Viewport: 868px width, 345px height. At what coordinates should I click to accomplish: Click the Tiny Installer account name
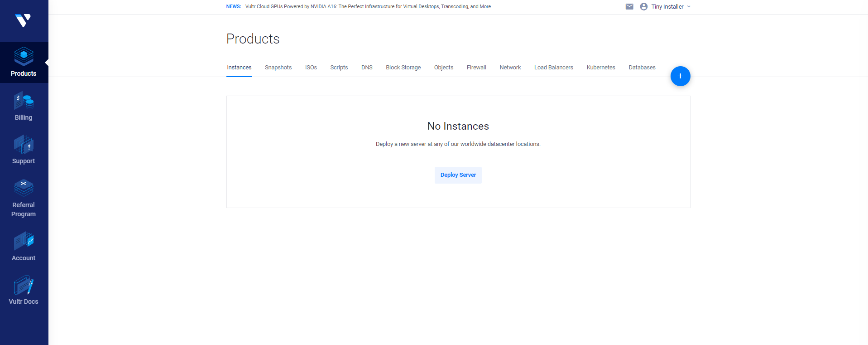667,6
